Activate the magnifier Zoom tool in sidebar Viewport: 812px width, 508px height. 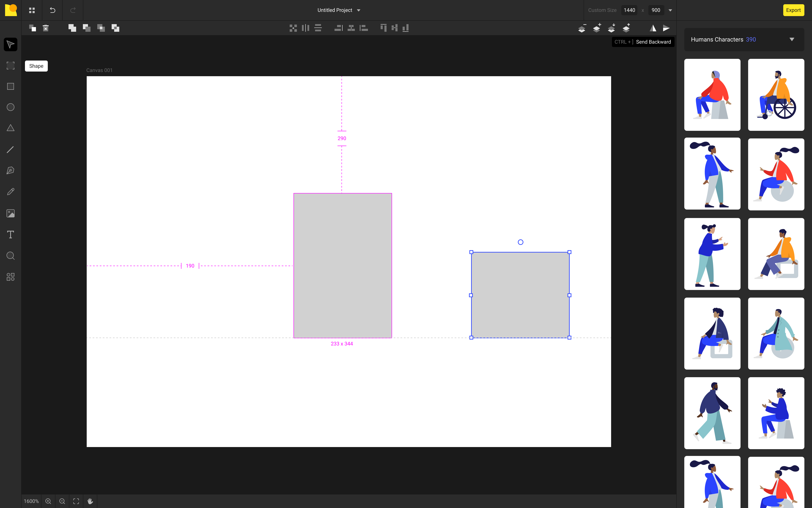pos(10,256)
